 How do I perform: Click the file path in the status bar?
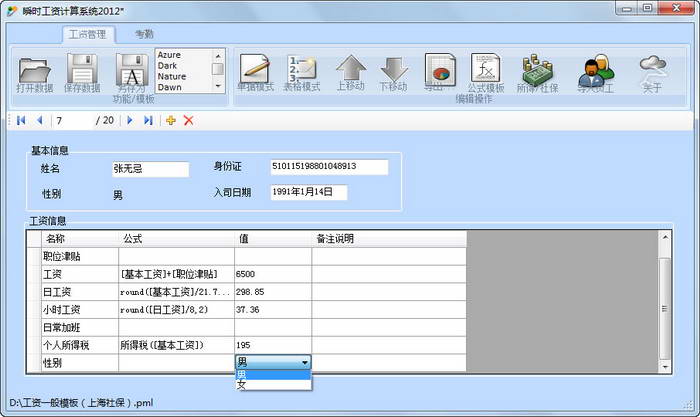(x=81, y=403)
